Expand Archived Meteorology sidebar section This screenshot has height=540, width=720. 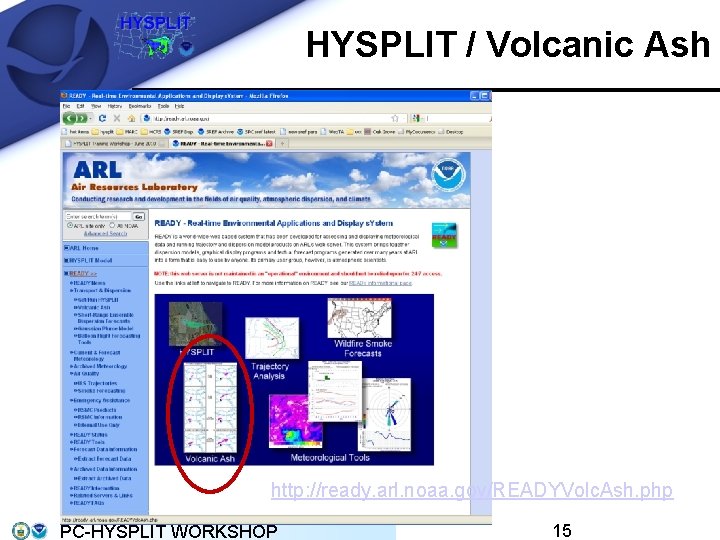[x=100, y=366]
